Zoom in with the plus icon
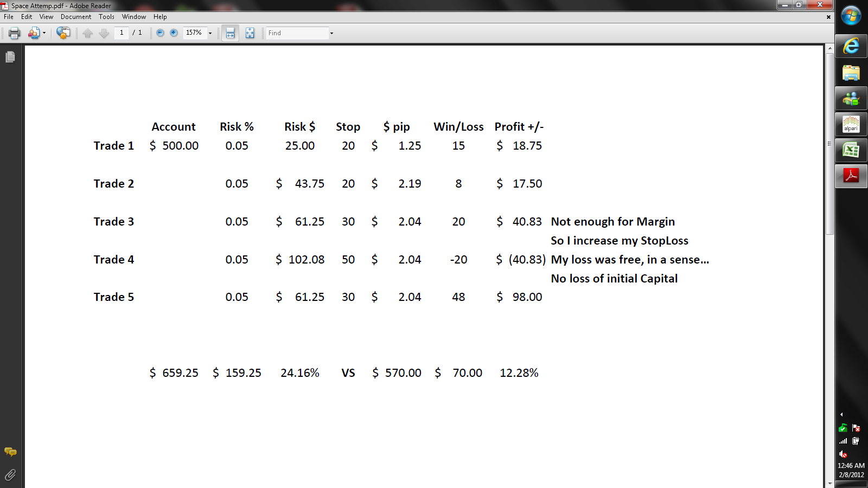 click(x=174, y=33)
